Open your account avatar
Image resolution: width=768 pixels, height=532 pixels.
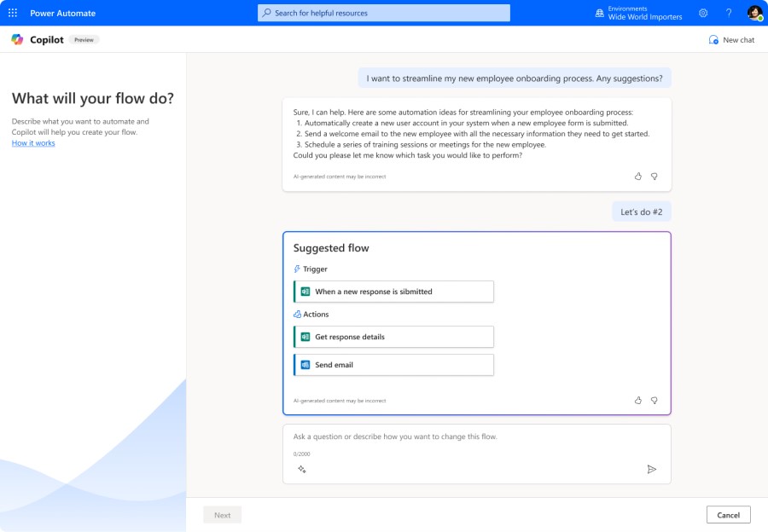(752, 12)
